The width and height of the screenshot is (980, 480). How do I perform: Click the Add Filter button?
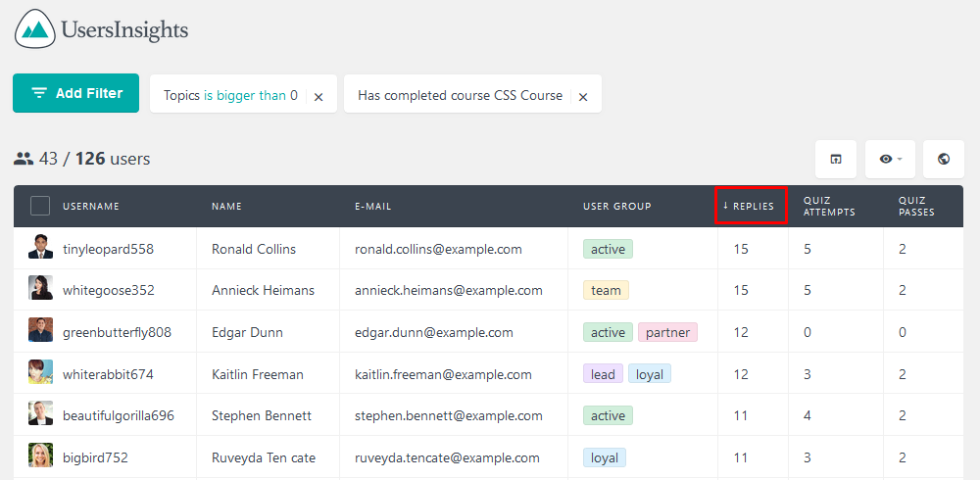click(x=75, y=93)
